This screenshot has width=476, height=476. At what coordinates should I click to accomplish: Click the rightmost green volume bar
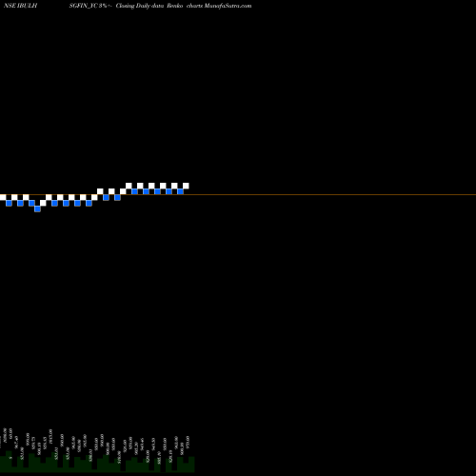(191, 465)
